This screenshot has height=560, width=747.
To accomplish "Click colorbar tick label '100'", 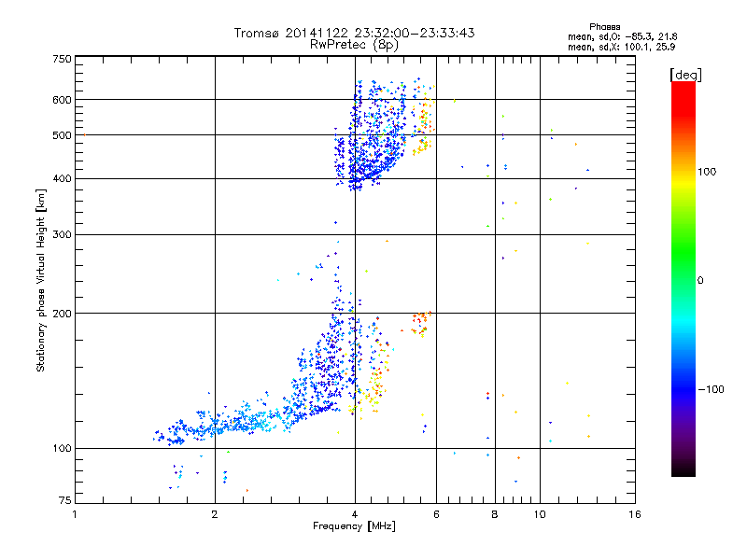I will click(x=707, y=172).
